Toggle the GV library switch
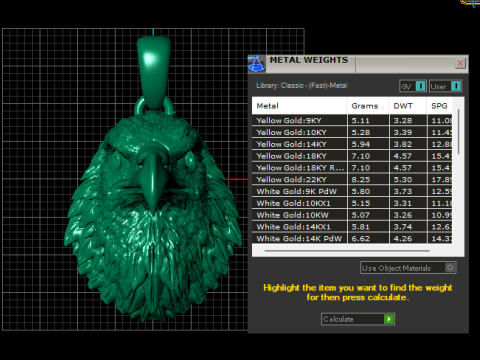Viewport: 480px width, 360px height. [x=413, y=86]
